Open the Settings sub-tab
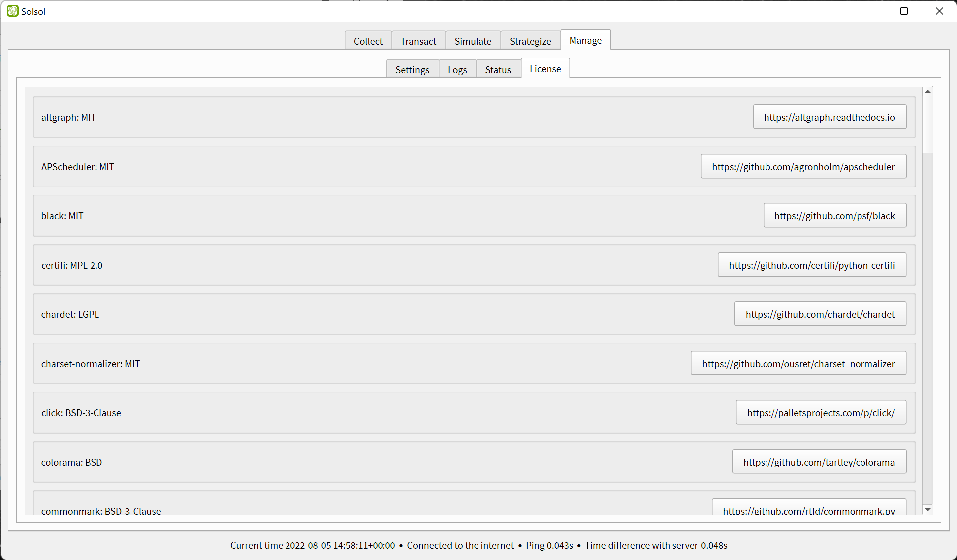 [412, 70]
